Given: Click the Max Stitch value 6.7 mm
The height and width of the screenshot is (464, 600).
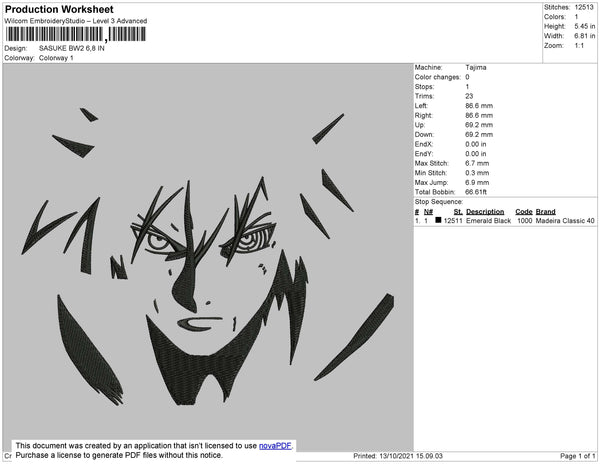Looking at the screenshot, I should [x=477, y=163].
